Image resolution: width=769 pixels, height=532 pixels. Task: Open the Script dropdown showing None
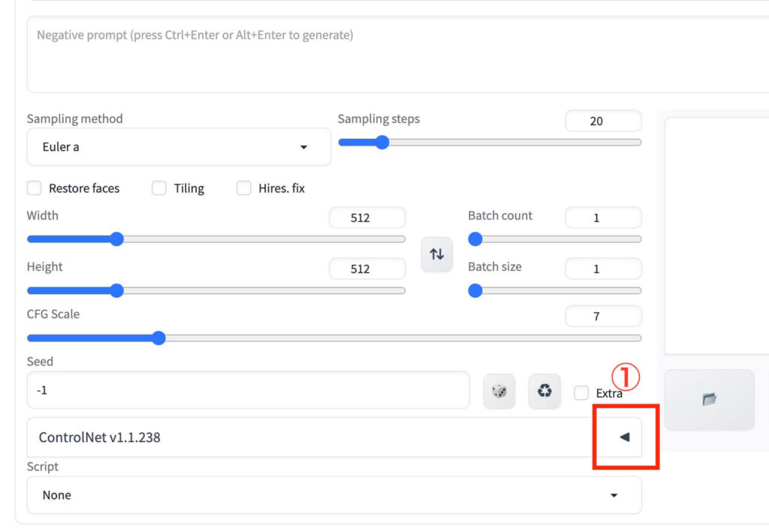point(334,495)
